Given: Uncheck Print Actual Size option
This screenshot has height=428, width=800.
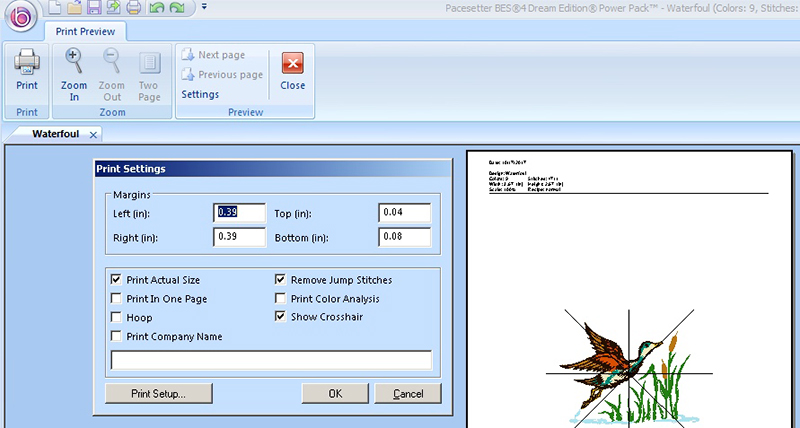Looking at the screenshot, I should pos(118,280).
